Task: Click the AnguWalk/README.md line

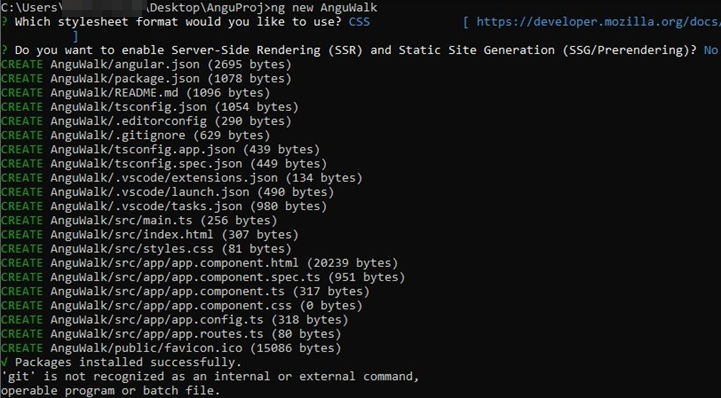Action: (x=136, y=93)
